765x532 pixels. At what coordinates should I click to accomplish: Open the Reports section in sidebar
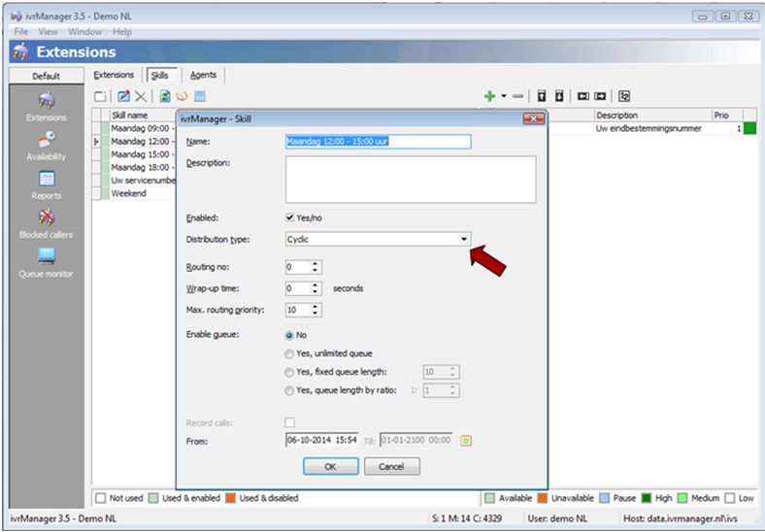pos(47,185)
